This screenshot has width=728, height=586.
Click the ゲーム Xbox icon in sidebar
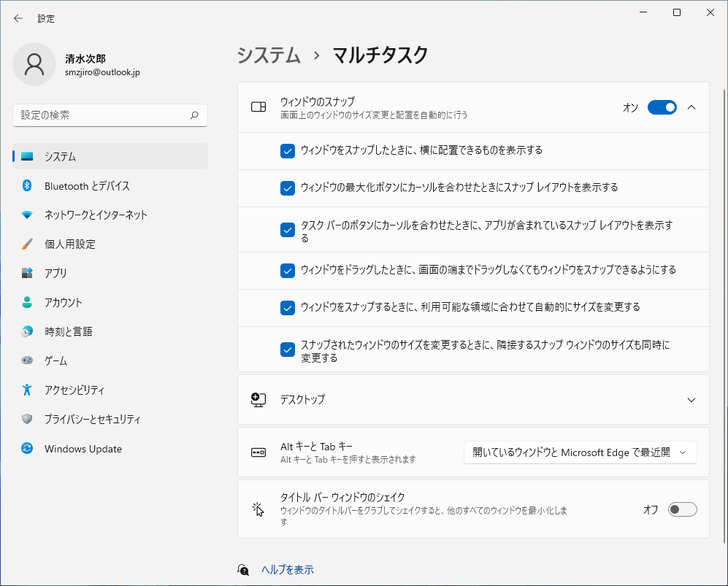(26, 361)
